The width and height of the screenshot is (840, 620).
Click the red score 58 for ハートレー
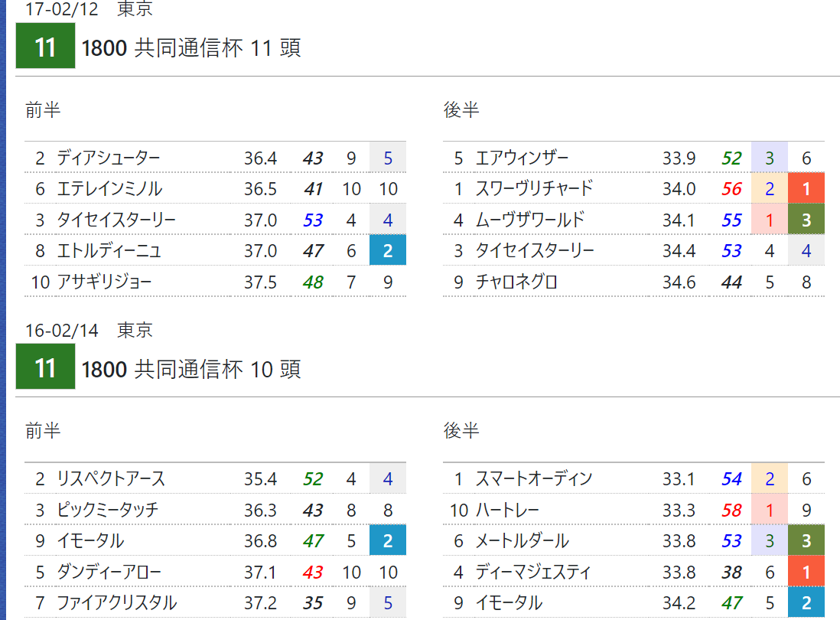[x=731, y=510]
